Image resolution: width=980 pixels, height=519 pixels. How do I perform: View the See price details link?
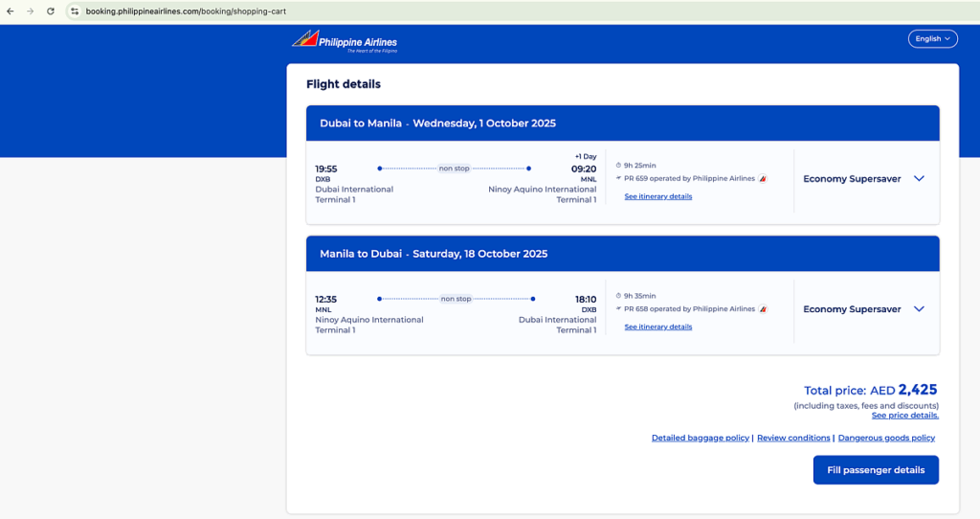point(904,416)
